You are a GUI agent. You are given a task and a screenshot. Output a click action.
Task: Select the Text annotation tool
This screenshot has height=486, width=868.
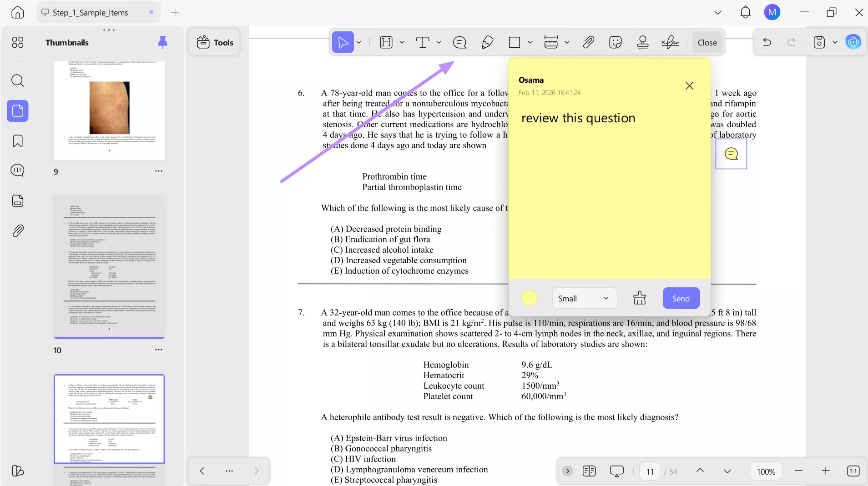pos(423,42)
